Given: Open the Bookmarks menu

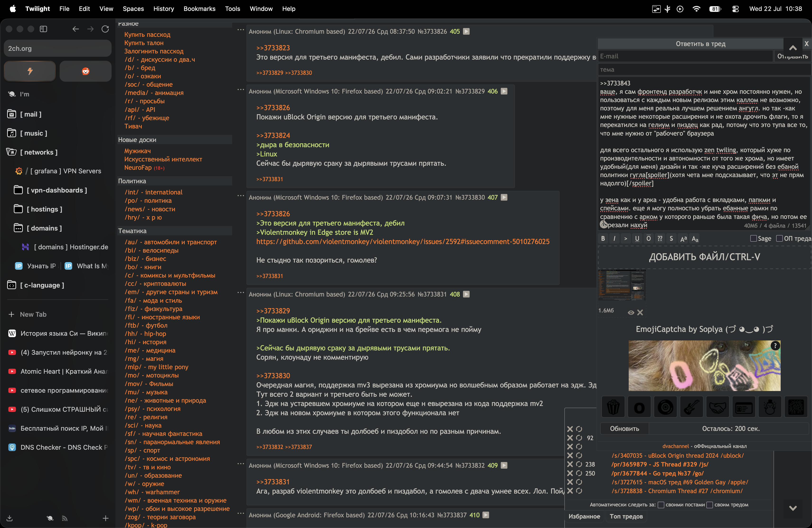Looking at the screenshot, I should (x=199, y=9).
